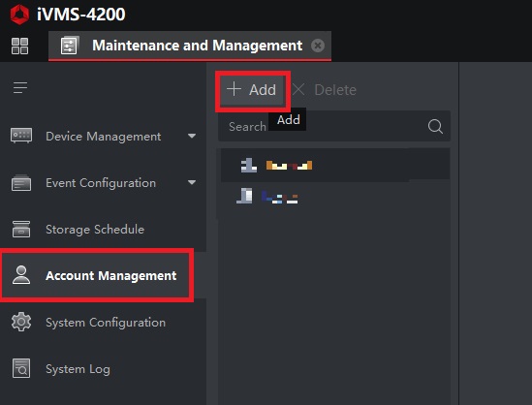Viewport: 532px width, 405px height.
Task: Click the second user's avatar icon
Action: pyautogui.click(x=244, y=196)
